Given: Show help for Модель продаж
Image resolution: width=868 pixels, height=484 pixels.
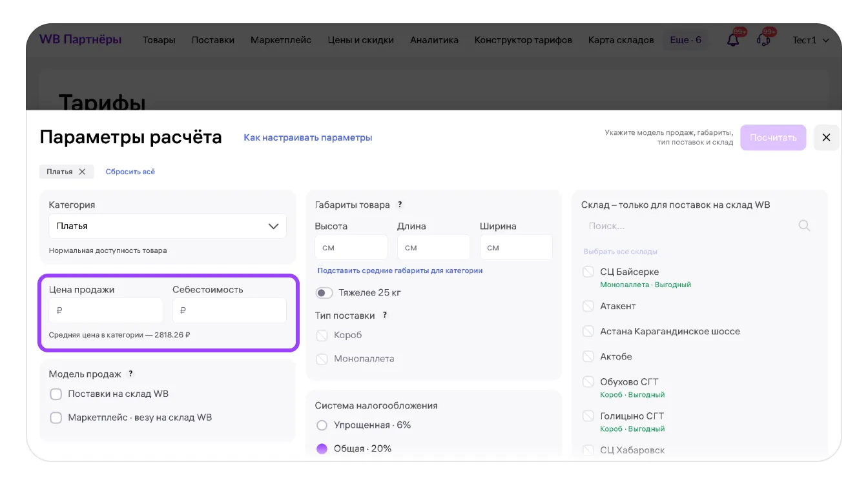Looking at the screenshot, I should tap(130, 374).
